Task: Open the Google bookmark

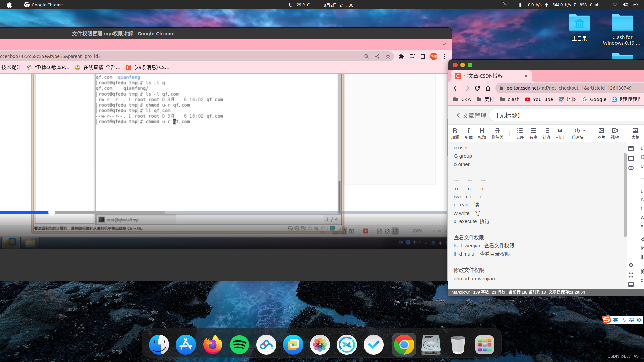Action: coord(594,99)
